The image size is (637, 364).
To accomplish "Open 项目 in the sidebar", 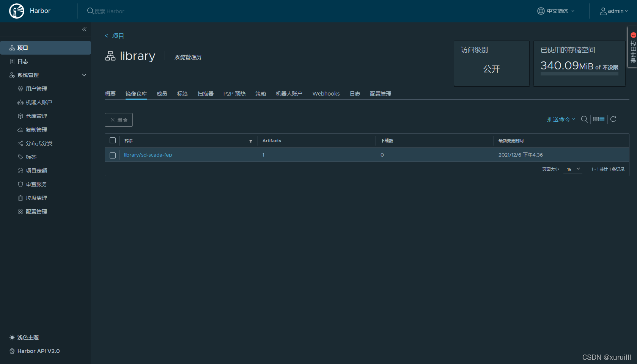I will point(46,48).
